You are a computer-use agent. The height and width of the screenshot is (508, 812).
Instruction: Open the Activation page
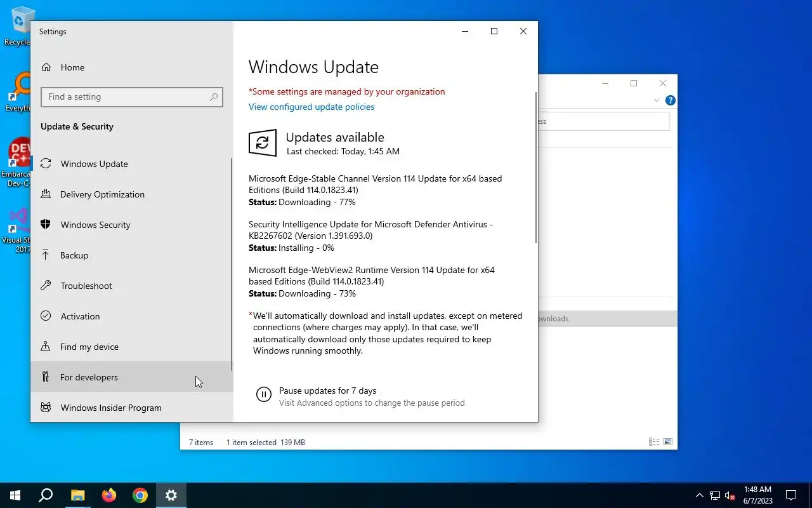(x=131, y=316)
